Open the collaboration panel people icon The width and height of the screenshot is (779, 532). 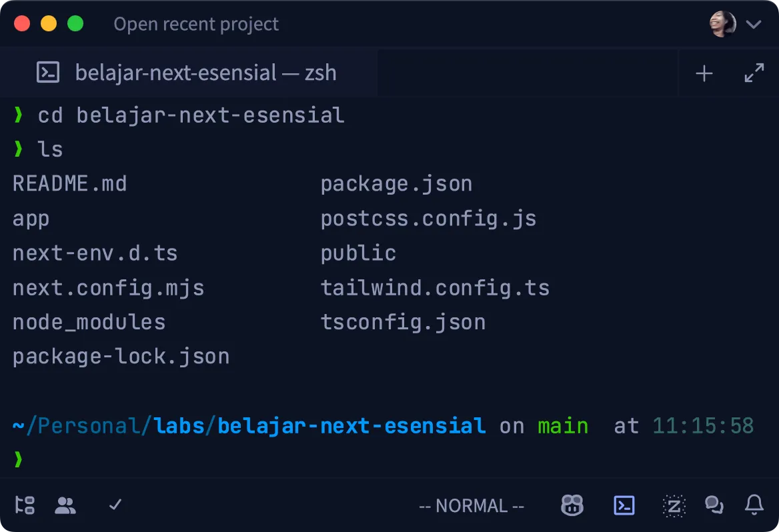click(x=65, y=505)
